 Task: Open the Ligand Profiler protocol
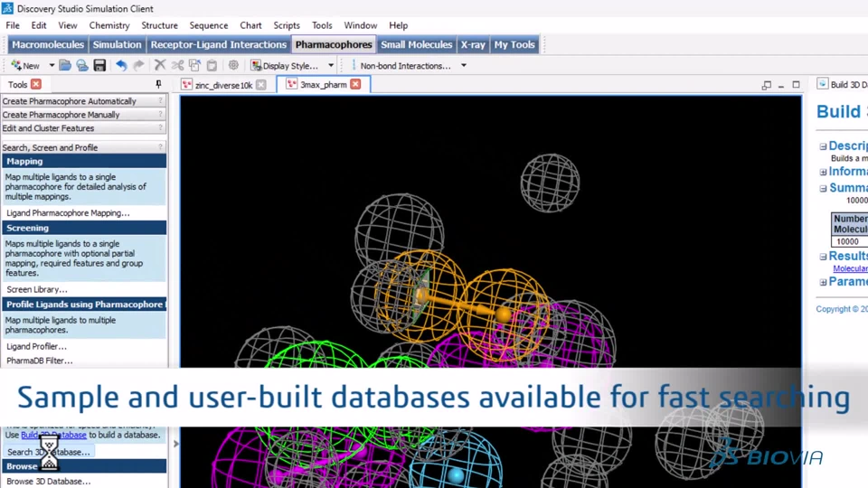pyautogui.click(x=36, y=346)
